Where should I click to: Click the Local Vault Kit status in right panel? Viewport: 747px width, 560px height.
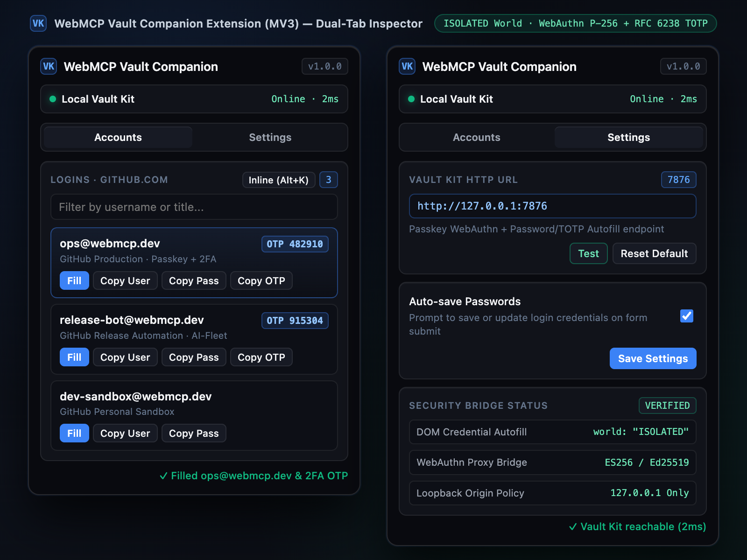coord(553,99)
